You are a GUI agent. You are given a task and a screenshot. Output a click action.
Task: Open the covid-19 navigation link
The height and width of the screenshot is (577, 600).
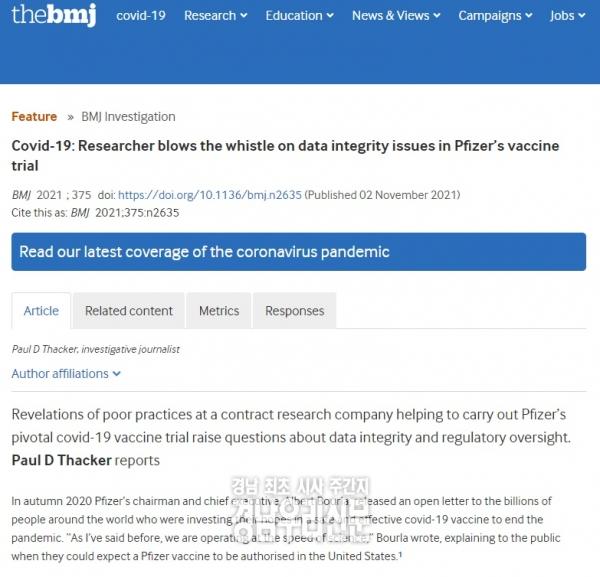(x=141, y=16)
